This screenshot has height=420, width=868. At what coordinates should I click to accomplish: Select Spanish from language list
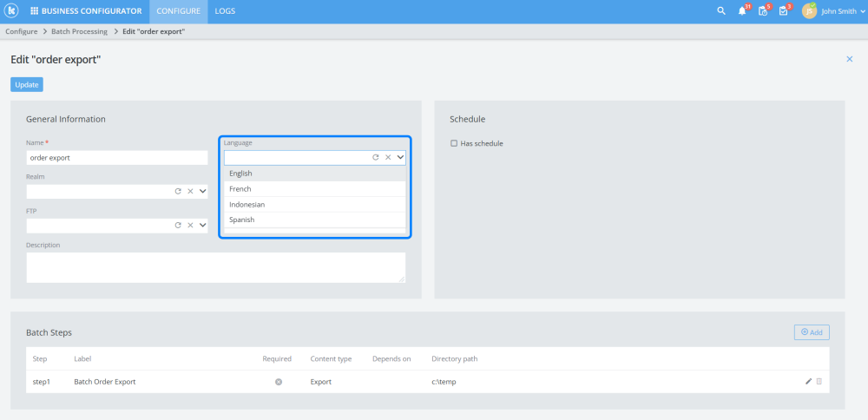tap(314, 220)
